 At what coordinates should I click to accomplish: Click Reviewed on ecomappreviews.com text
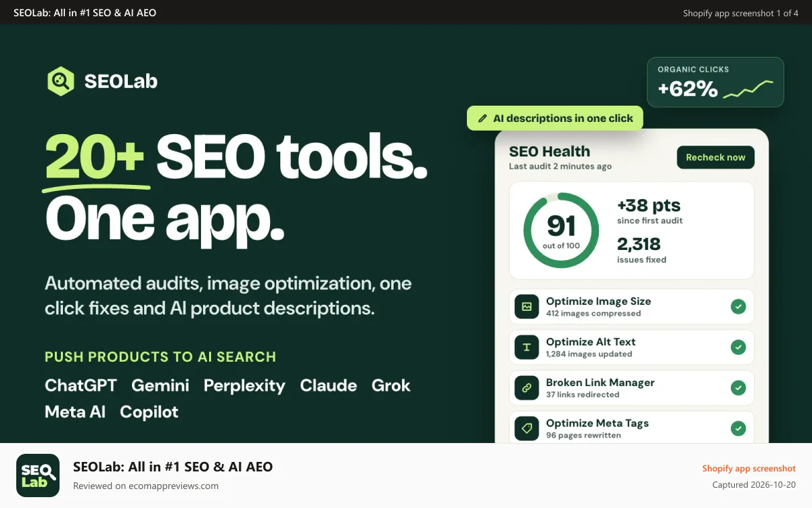coord(145,486)
